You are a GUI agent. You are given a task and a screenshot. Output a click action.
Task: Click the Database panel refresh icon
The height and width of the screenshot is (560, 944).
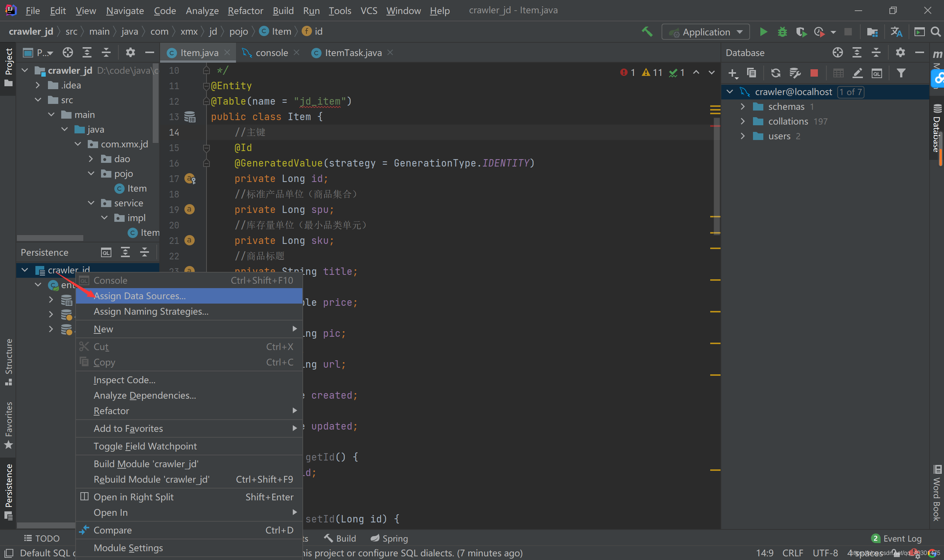coord(775,73)
